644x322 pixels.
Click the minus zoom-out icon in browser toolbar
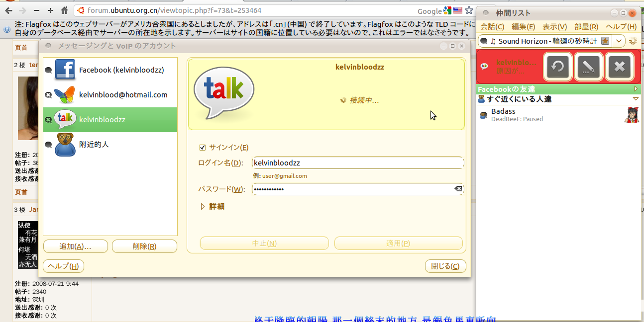pos(37,10)
